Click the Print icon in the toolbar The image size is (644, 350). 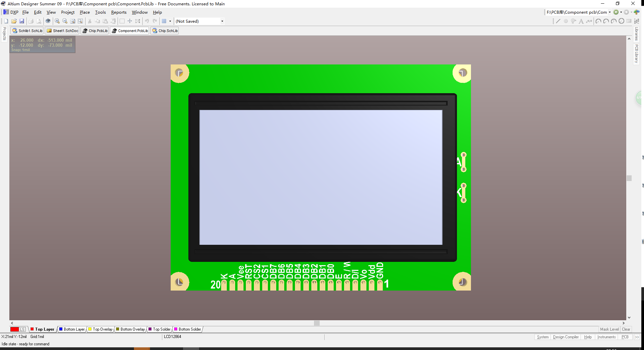coord(31,21)
